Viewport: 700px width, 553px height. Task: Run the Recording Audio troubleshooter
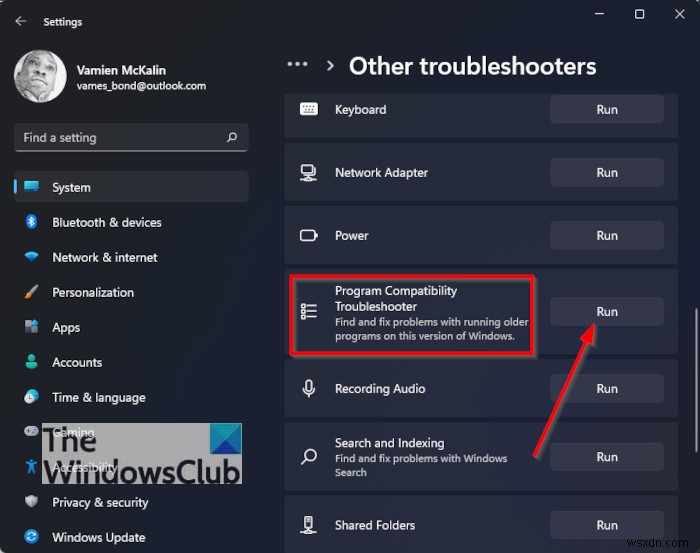click(x=607, y=388)
